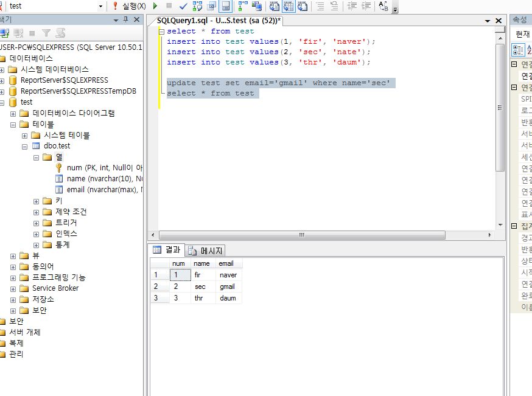This screenshot has height=396, width=532.
Task: Collapse the 집계 section in properties panel
Action: click(x=514, y=226)
